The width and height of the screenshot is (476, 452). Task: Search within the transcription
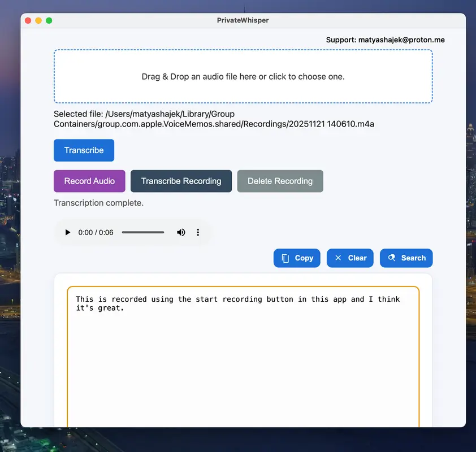[406, 258]
